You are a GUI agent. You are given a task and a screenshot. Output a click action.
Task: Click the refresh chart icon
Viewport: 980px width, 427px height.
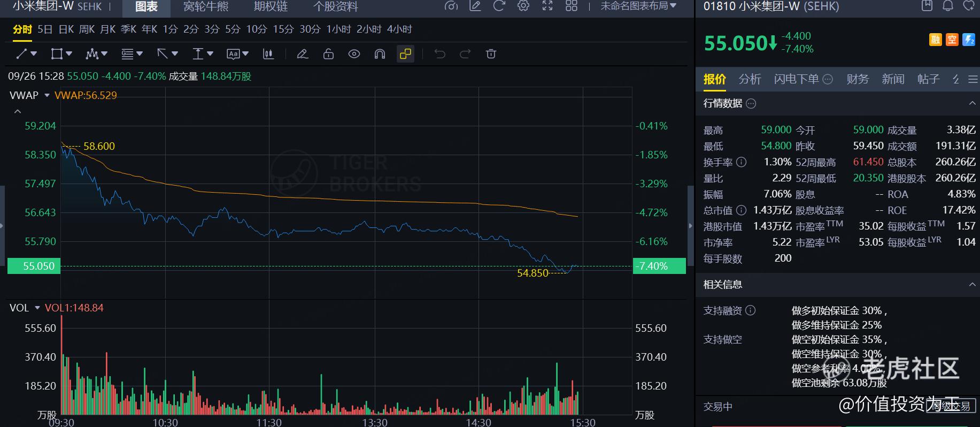click(x=499, y=6)
